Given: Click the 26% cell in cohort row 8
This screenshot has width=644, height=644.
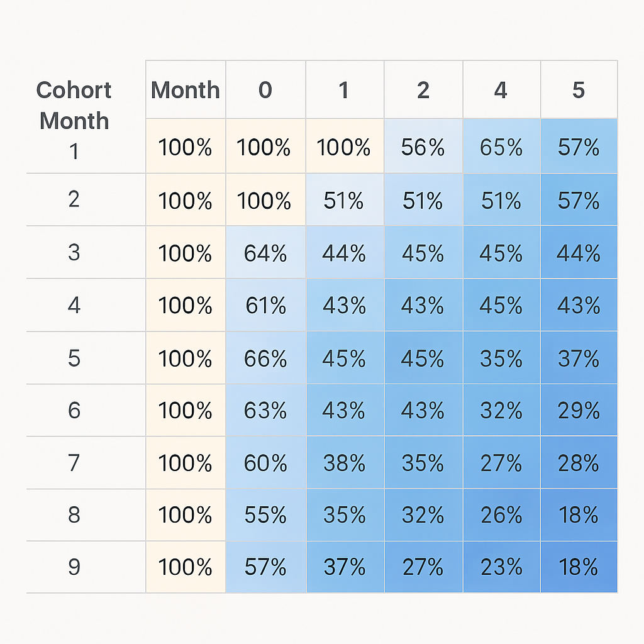Looking at the screenshot, I should pos(501,515).
